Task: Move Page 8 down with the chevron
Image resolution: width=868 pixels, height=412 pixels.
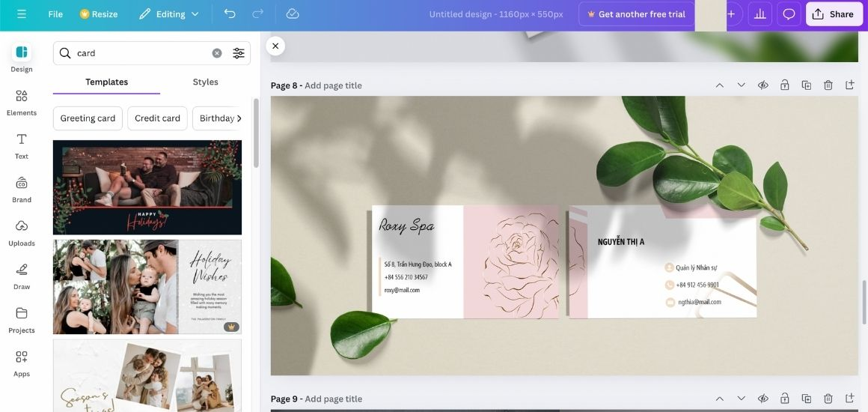Action: point(742,85)
